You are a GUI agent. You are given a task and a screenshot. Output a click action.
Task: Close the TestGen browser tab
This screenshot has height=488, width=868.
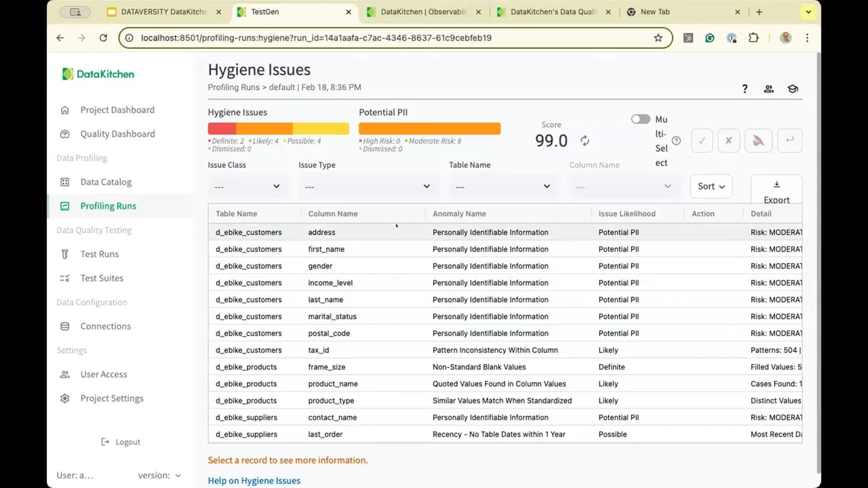pos(349,12)
